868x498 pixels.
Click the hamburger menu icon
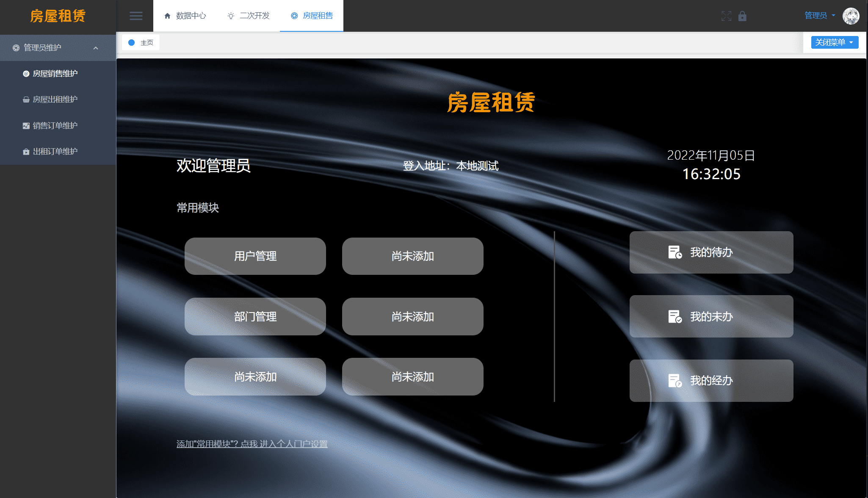pyautogui.click(x=136, y=16)
